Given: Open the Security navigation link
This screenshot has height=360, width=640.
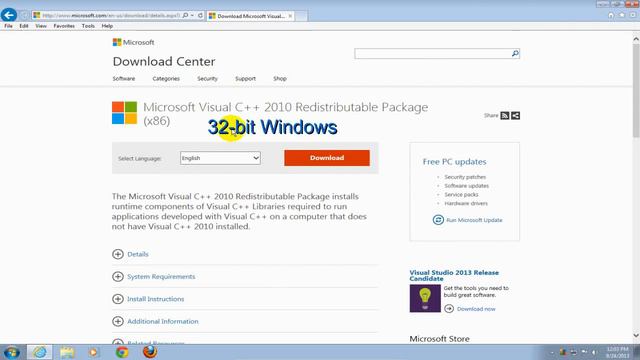Looking at the screenshot, I should click(207, 78).
